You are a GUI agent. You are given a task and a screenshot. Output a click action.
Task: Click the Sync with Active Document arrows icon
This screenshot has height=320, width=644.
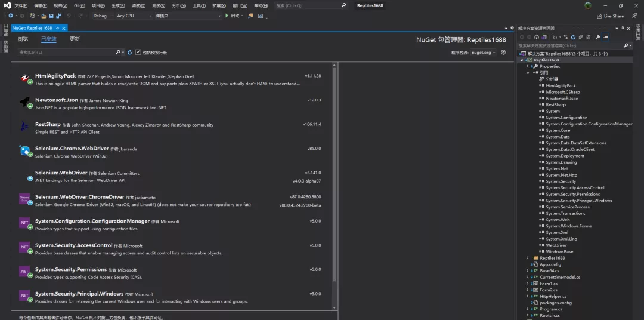[x=565, y=37]
